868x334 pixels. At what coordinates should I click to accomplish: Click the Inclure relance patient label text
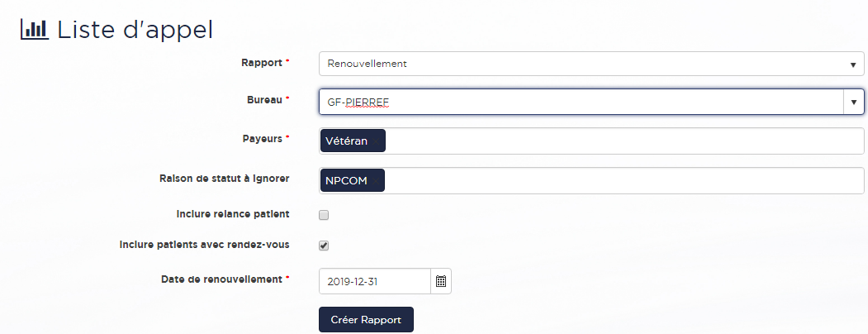pos(232,214)
